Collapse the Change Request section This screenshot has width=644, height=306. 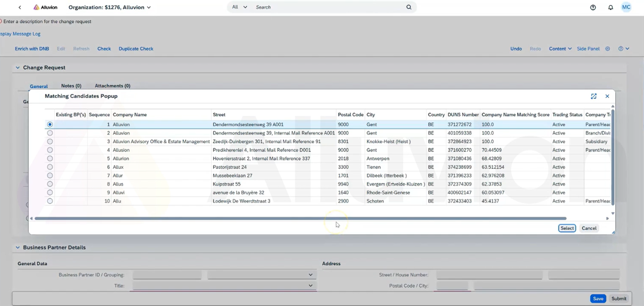tap(18, 68)
